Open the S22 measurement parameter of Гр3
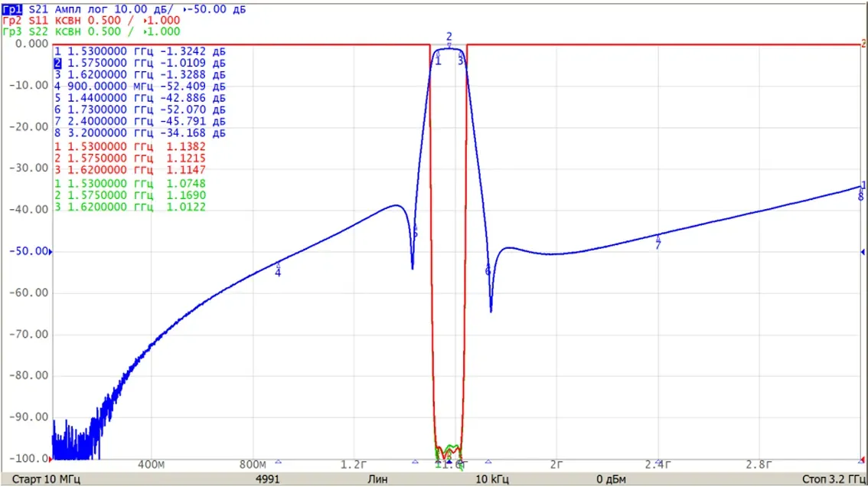 (x=38, y=31)
